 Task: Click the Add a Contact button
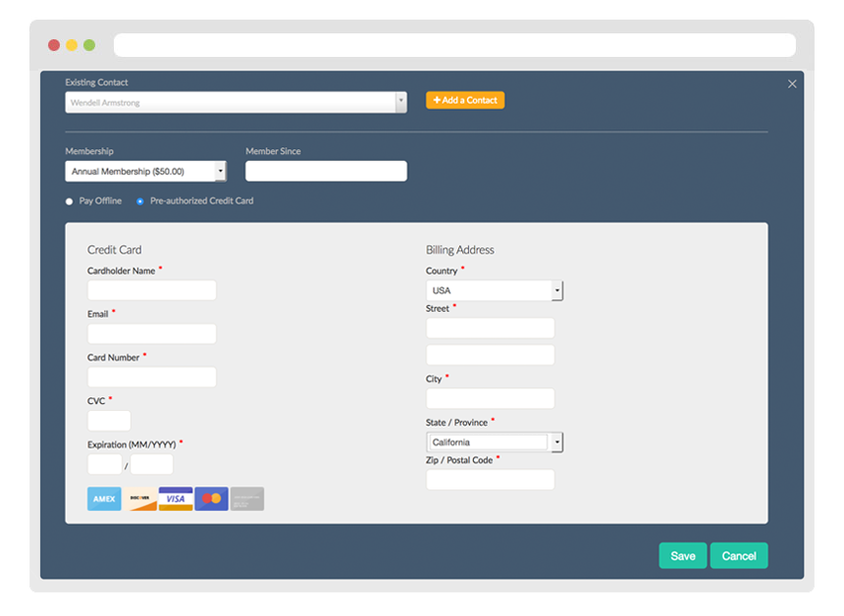pos(464,100)
